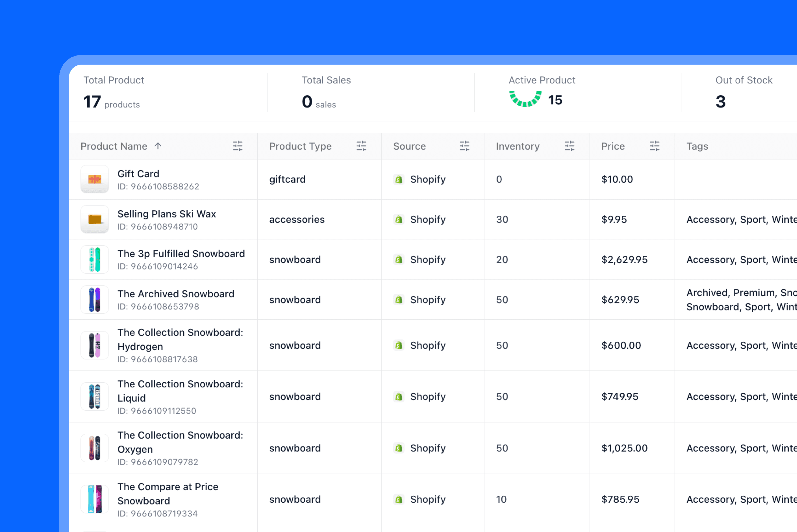The image size is (797, 532).
Task: Select the Out of Stock stat
Action: click(x=743, y=92)
